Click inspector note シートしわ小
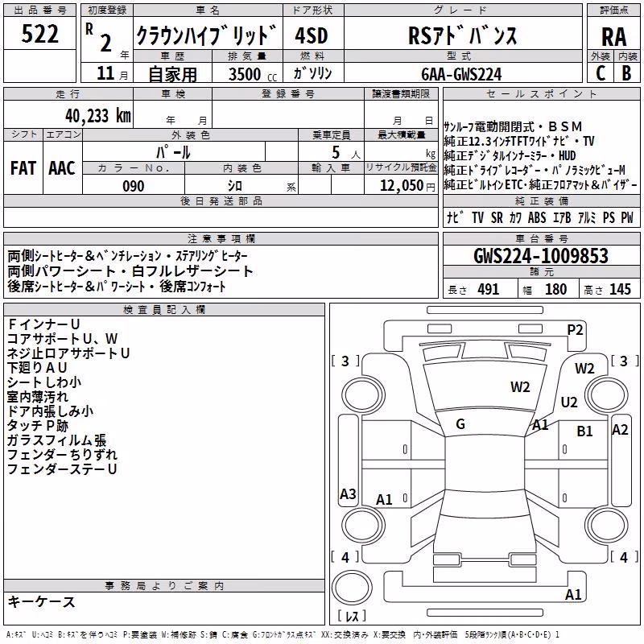The height and width of the screenshot is (644, 644). (x=44, y=382)
